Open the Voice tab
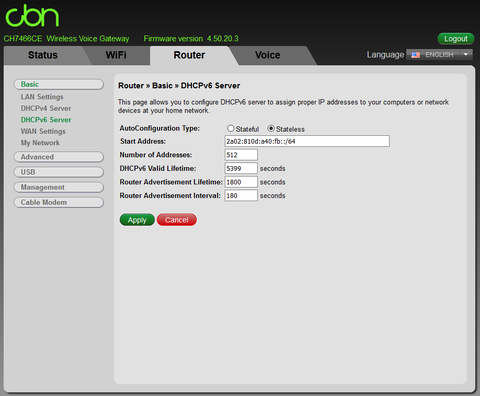This screenshot has width=480, height=396. point(268,55)
